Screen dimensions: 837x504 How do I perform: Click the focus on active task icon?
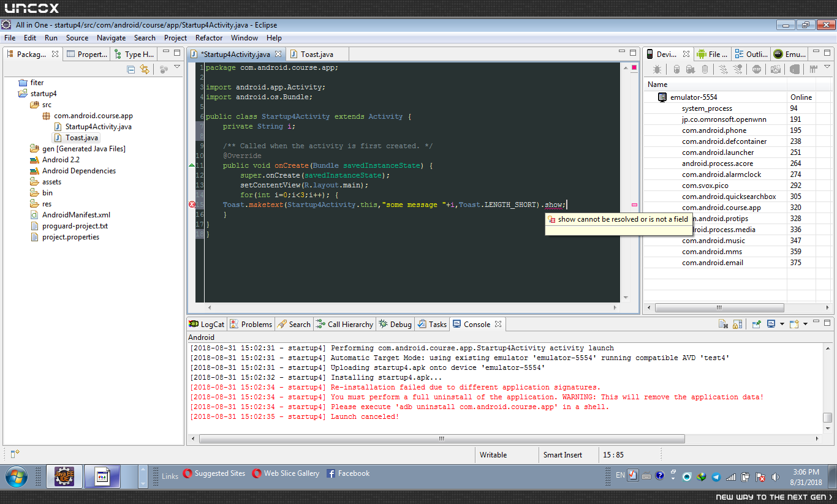pos(164,69)
